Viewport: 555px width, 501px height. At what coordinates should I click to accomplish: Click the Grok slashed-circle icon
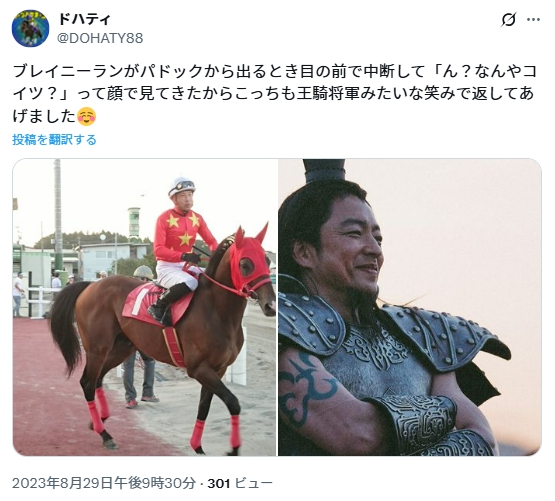pos(508,19)
